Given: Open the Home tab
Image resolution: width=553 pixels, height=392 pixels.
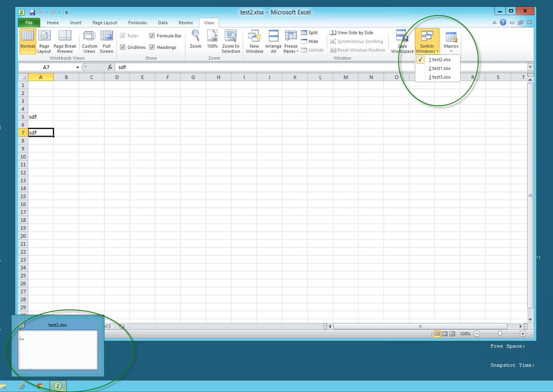Looking at the screenshot, I should point(53,23).
